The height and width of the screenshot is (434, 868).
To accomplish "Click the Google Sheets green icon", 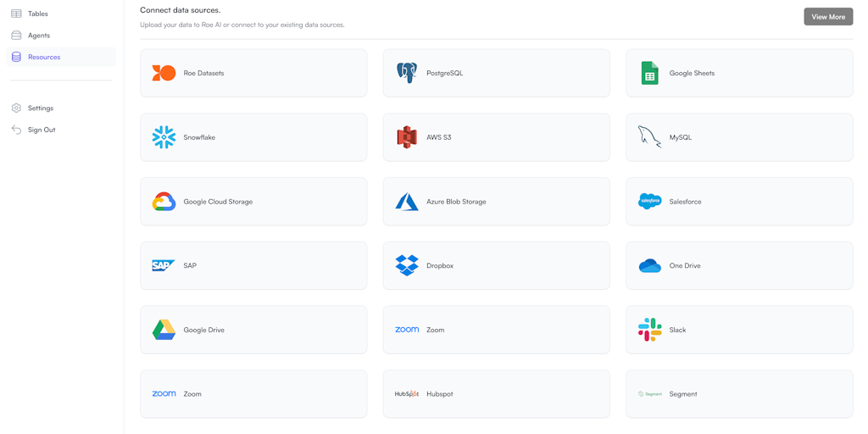I will pyautogui.click(x=649, y=73).
